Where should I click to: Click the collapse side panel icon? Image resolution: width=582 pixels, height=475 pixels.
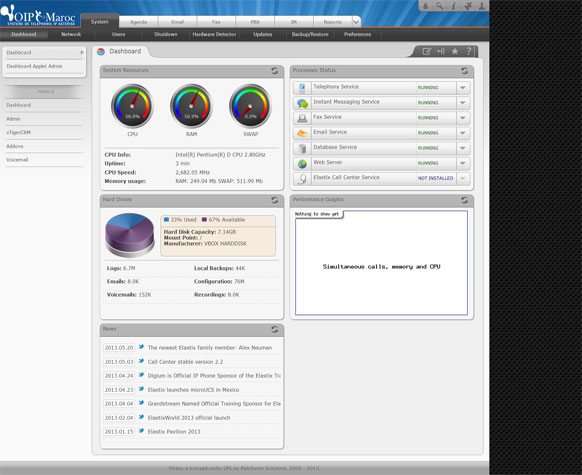[441, 51]
